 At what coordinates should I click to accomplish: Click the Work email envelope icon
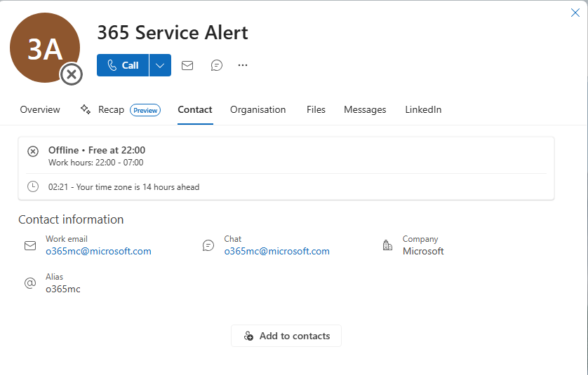click(30, 246)
